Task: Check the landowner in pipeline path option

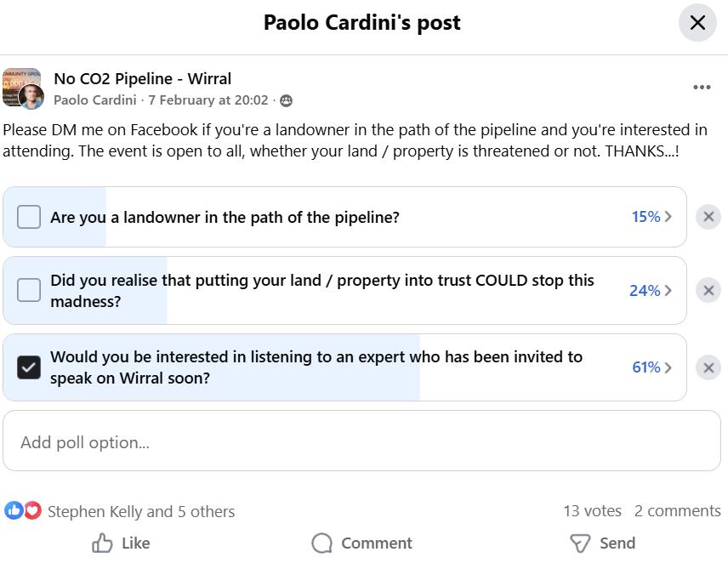Action: [29, 217]
